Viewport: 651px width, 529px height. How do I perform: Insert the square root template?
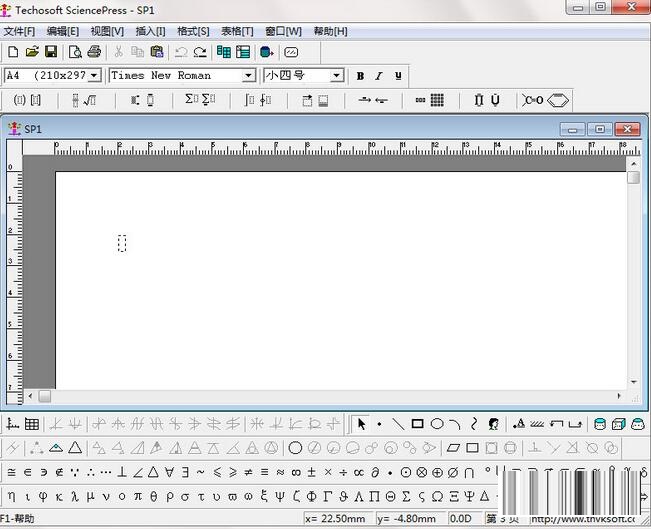tap(90, 100)
